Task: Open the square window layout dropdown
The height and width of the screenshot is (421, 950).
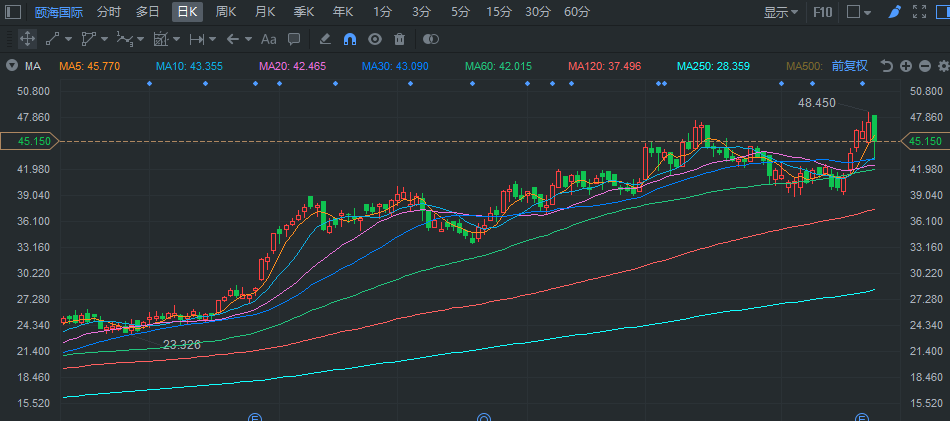Action: pyautogui.click(x=859, y=12)
